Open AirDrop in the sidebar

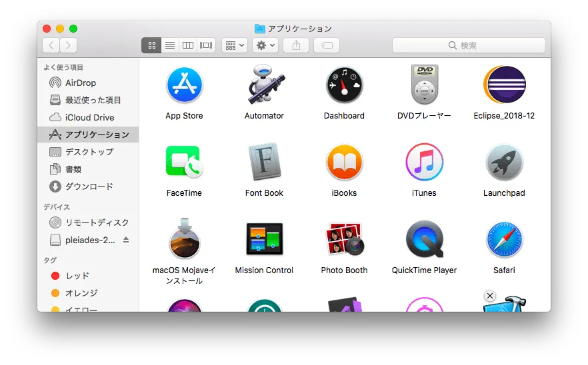click(88, 83)
